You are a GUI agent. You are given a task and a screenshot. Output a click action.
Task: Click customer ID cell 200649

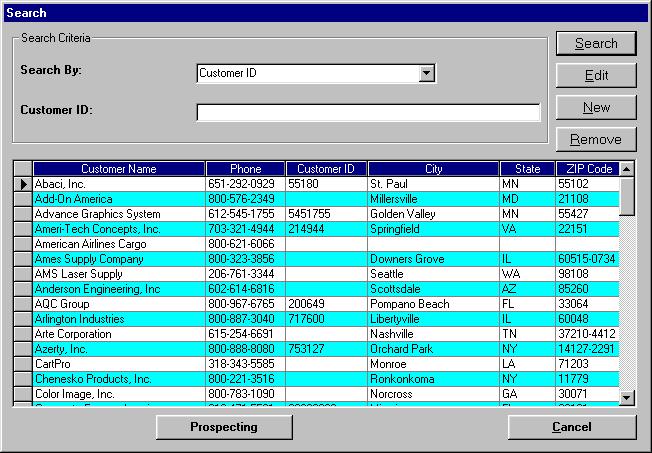tap(326, 304)
